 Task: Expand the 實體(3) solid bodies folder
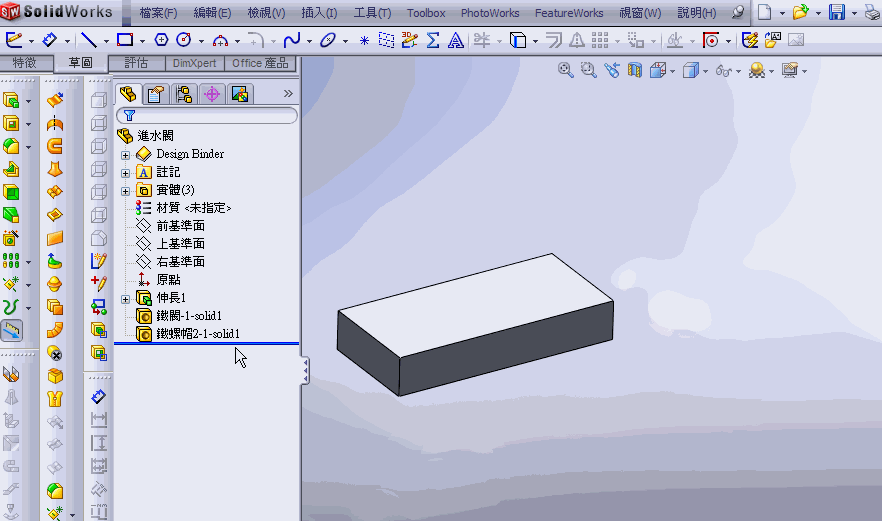coord(125,191)
